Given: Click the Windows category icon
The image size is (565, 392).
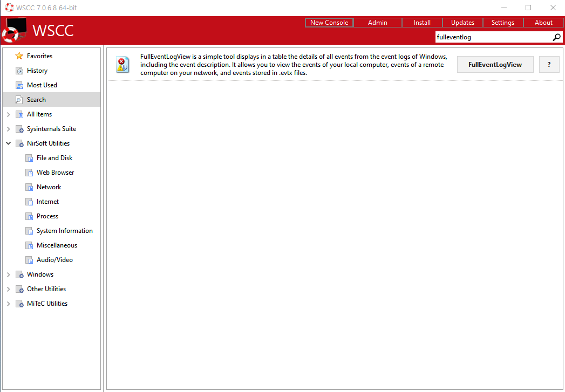Looking at the screenshot, I should (19, 274).
